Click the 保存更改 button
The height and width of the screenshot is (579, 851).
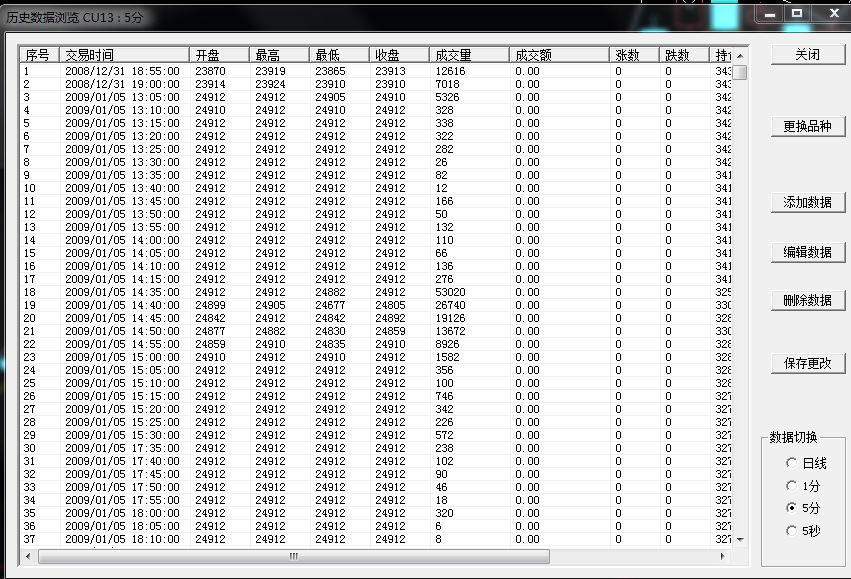point(807,364)
